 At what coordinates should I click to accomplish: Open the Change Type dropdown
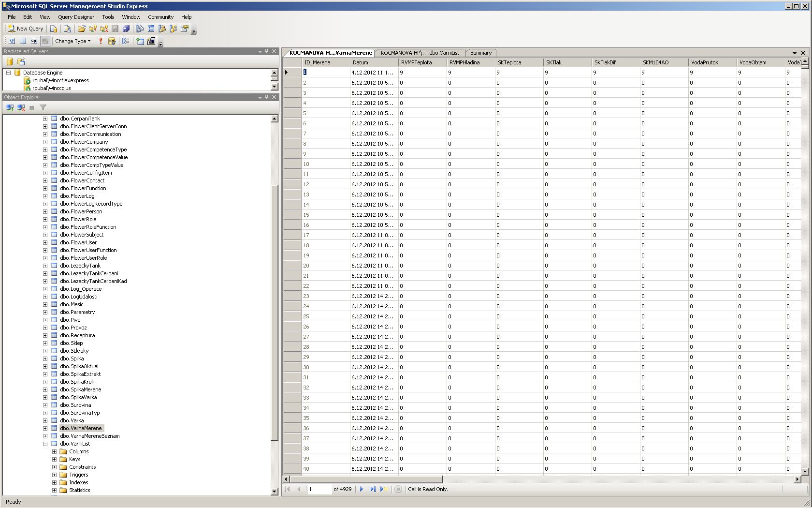pyautogui.click(x=72, y=41)
